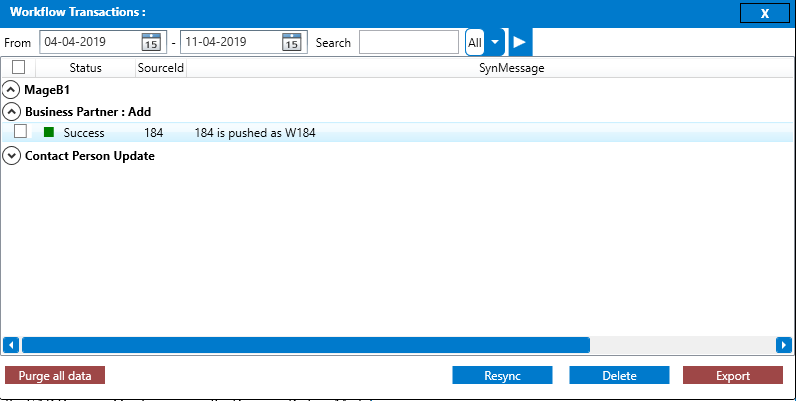
Task: Click the Export button
Action: pyautogui.click(x=732, y=376)
